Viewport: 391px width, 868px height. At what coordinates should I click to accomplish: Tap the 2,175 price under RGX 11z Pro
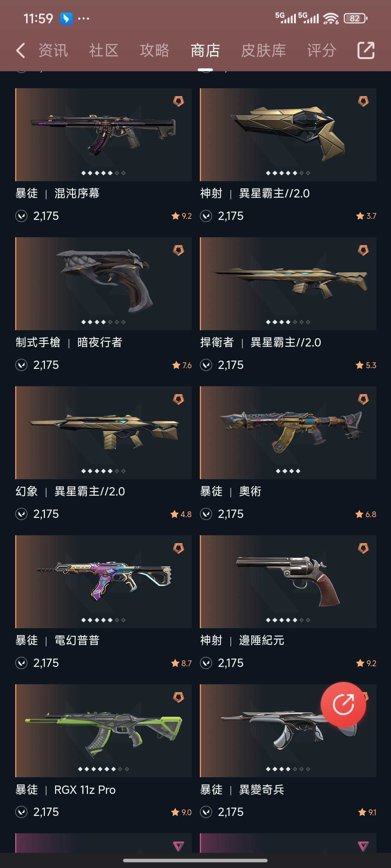tap(46, 812)
